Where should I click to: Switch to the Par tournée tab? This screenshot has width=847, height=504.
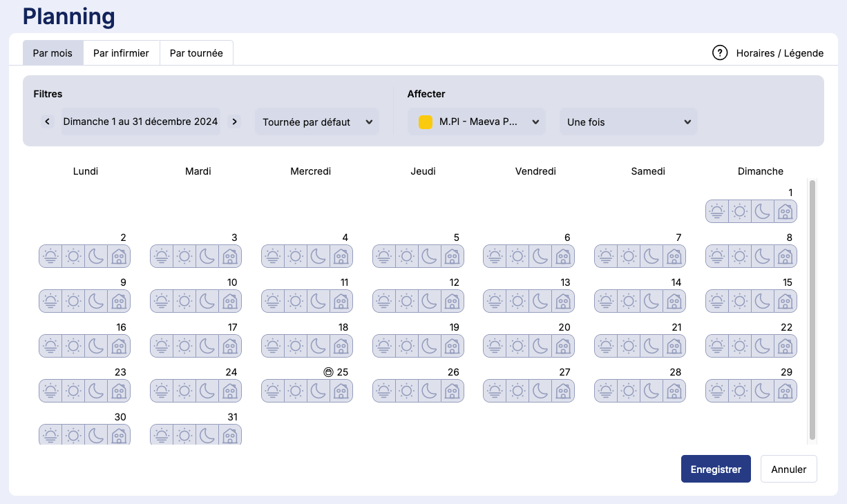(x=196, y=53)
